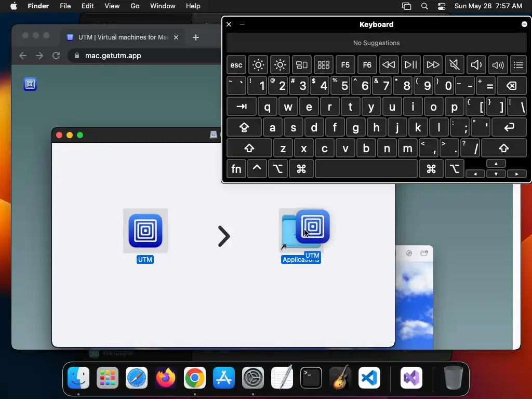Tap the spacebar on the keyboard
532x399 pixels.
pos(366,169)
